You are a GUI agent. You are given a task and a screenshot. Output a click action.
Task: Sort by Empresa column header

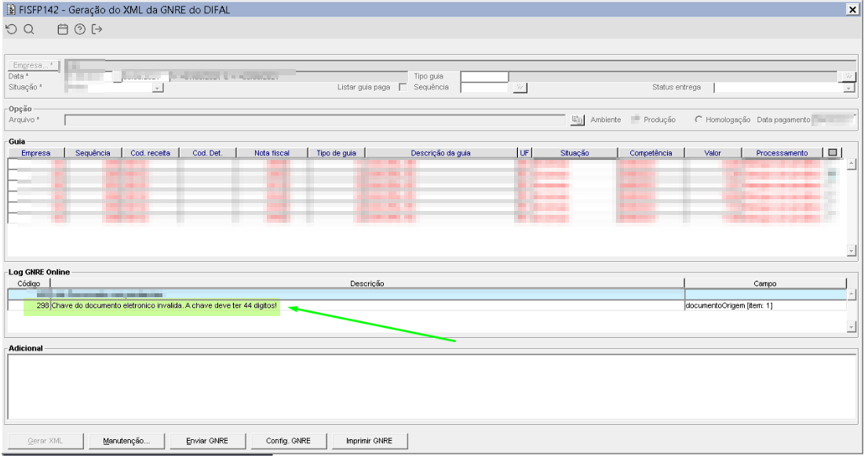pyautogui.click(x=36, y=153)
